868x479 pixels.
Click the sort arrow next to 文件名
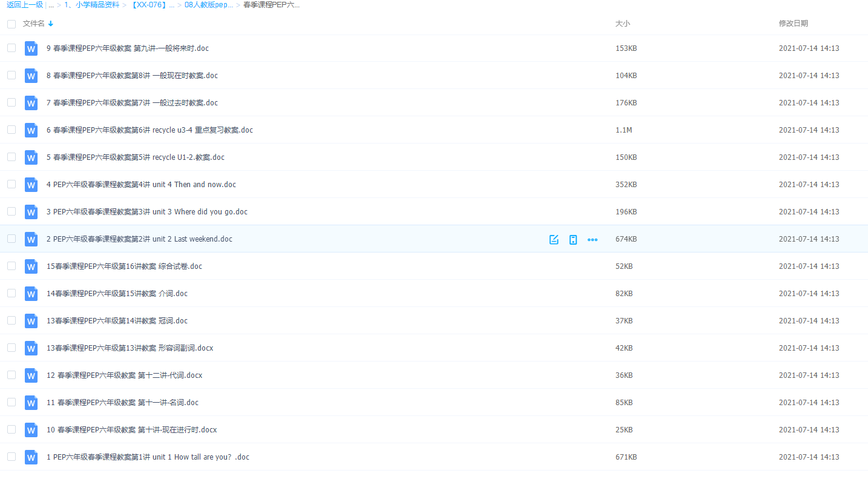[51, 24]
